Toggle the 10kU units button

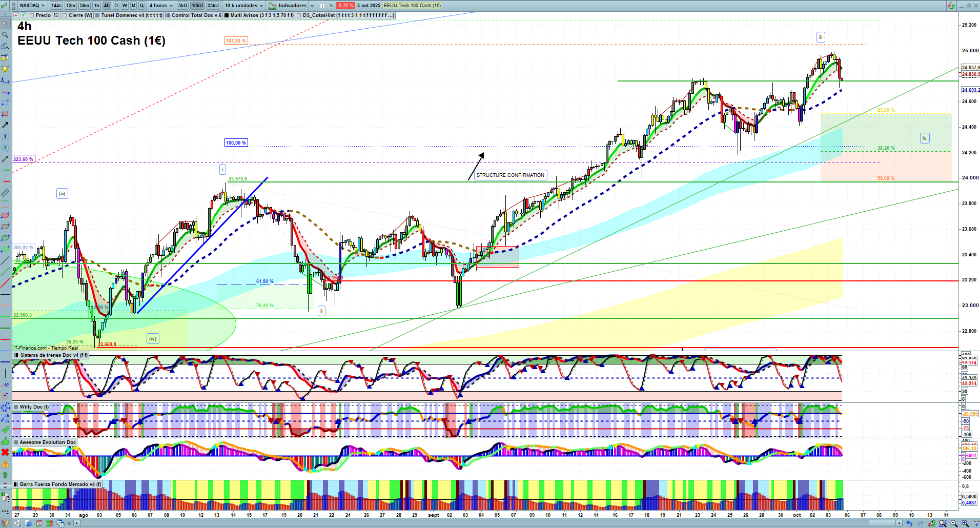click(x=197, y=6)
